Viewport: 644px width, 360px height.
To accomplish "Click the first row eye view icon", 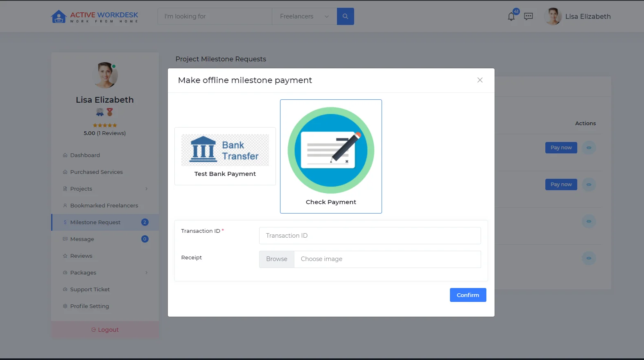I will click(x=589, y=148).
